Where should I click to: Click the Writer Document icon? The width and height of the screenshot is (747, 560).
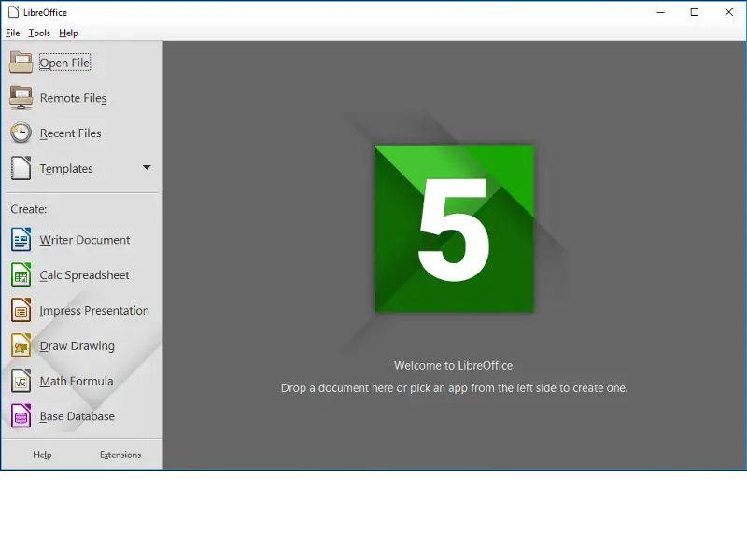click(21, 240)
